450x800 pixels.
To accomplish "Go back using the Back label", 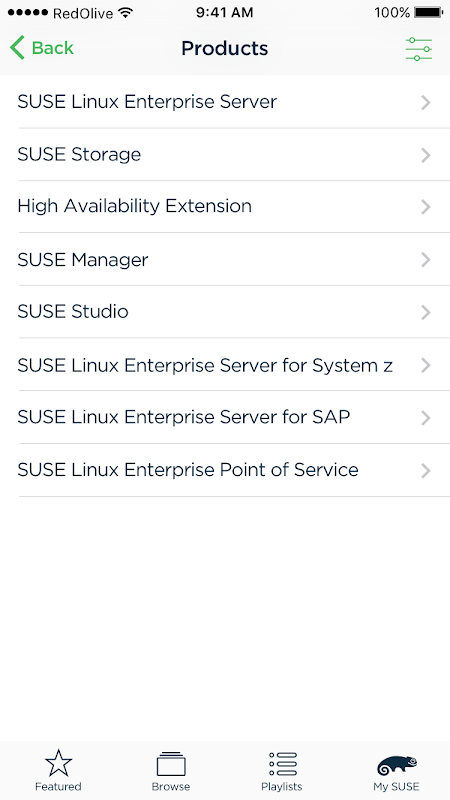I will coord(53,48).
